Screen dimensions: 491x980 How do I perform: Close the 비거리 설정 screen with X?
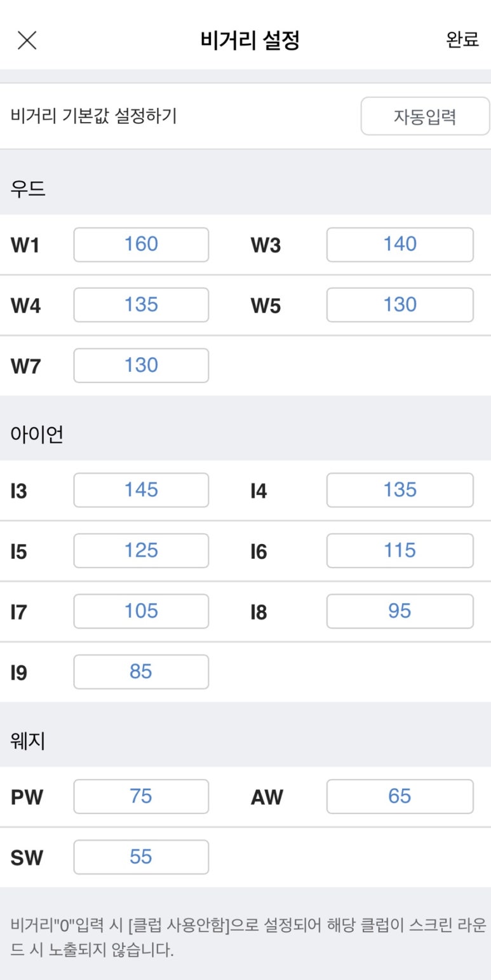coord(27,40)
